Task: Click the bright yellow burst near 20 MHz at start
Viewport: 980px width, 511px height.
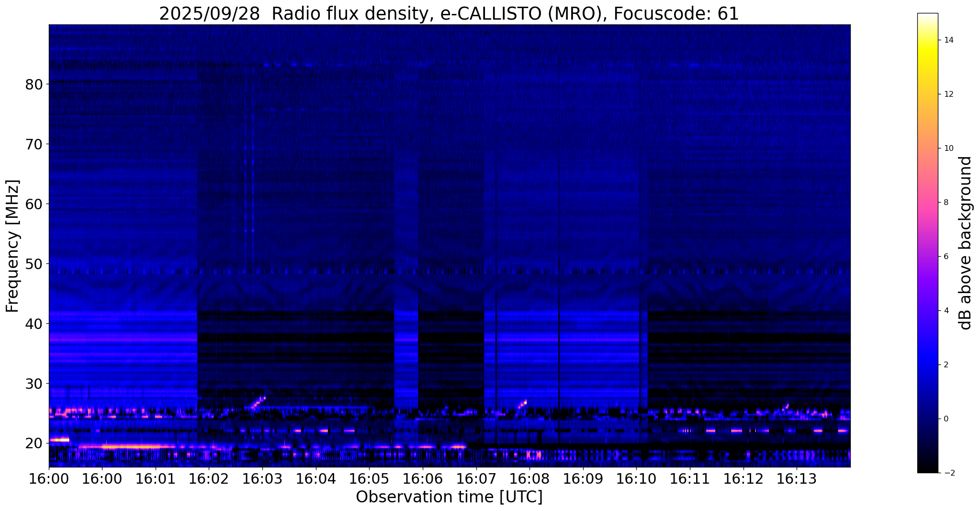Action: coord(59,440)
